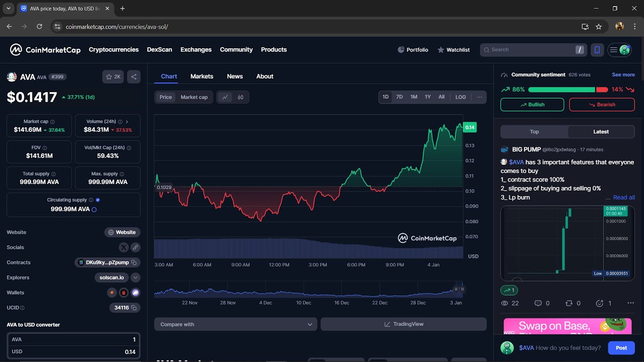
Task: Open the Website link
Action: [122, 232]
